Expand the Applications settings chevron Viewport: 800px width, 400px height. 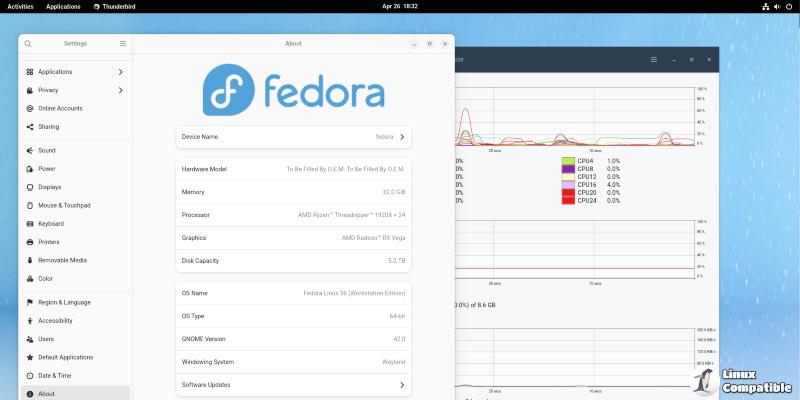pos(121,72)
